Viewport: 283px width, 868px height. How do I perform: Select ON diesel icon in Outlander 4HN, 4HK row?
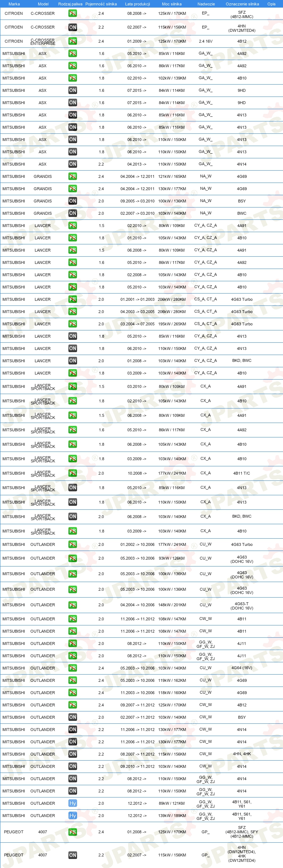point(72,754)
